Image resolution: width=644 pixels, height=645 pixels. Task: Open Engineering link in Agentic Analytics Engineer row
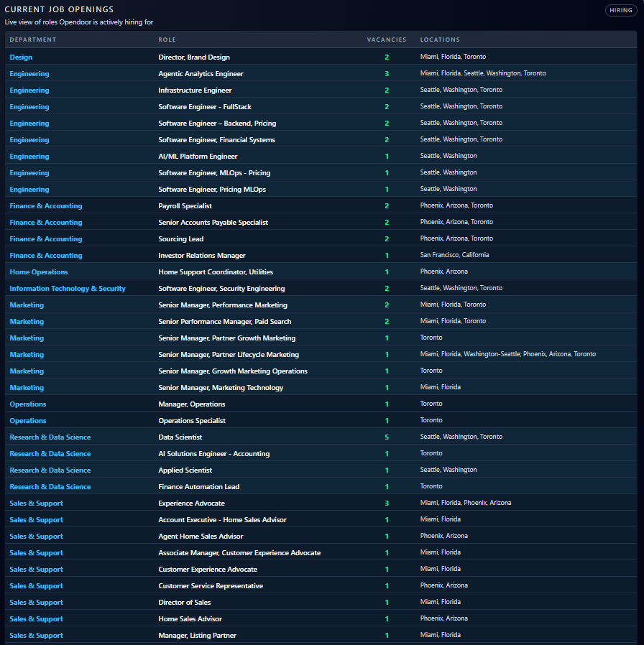29,74
